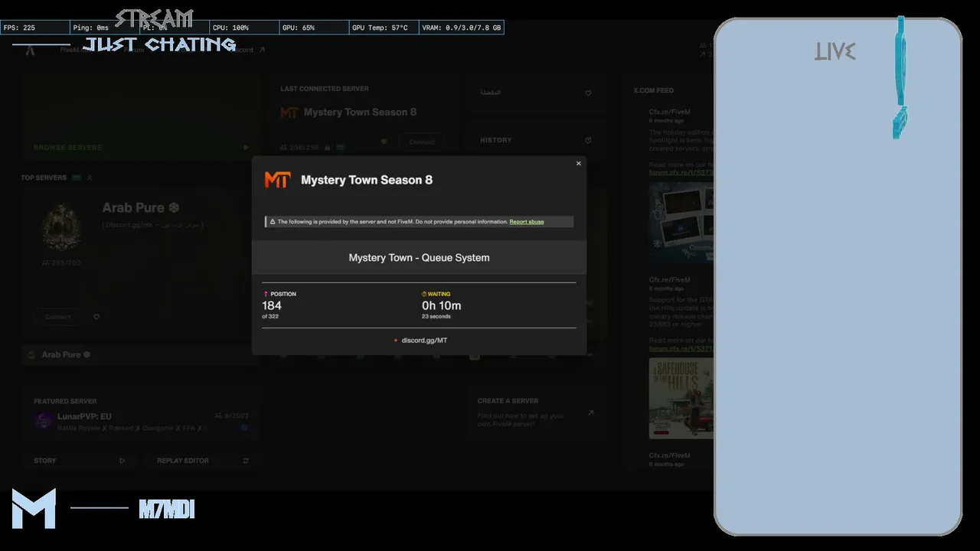Viewport: 980px width, 551px height.
Task: Click the discord.gg/MT text in the dialog
Action: point(424,340)
